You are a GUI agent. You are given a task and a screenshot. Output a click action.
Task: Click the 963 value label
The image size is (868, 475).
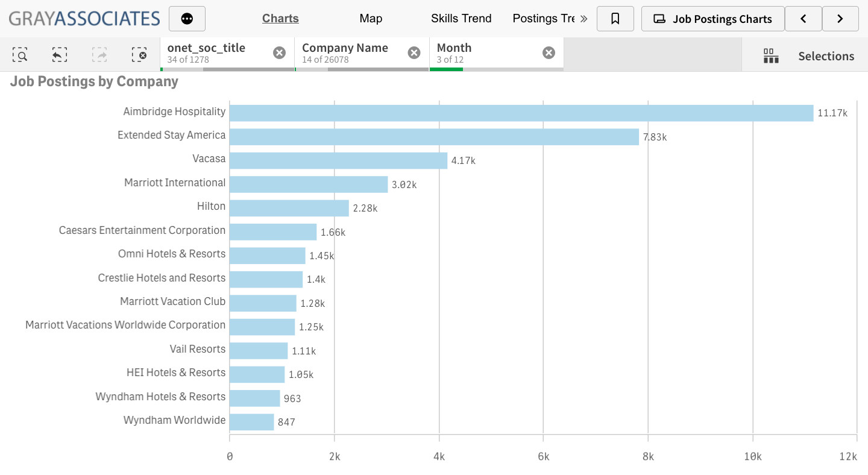click(292, 398)
